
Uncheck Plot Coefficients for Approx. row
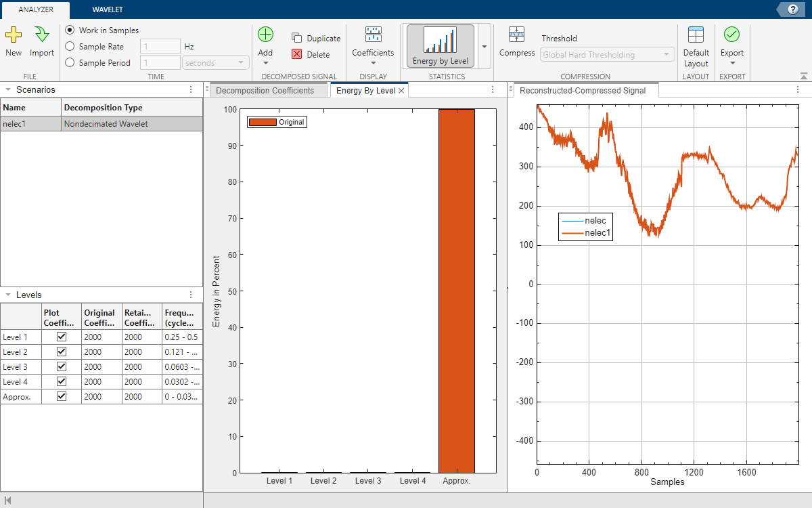click(62, 397)
